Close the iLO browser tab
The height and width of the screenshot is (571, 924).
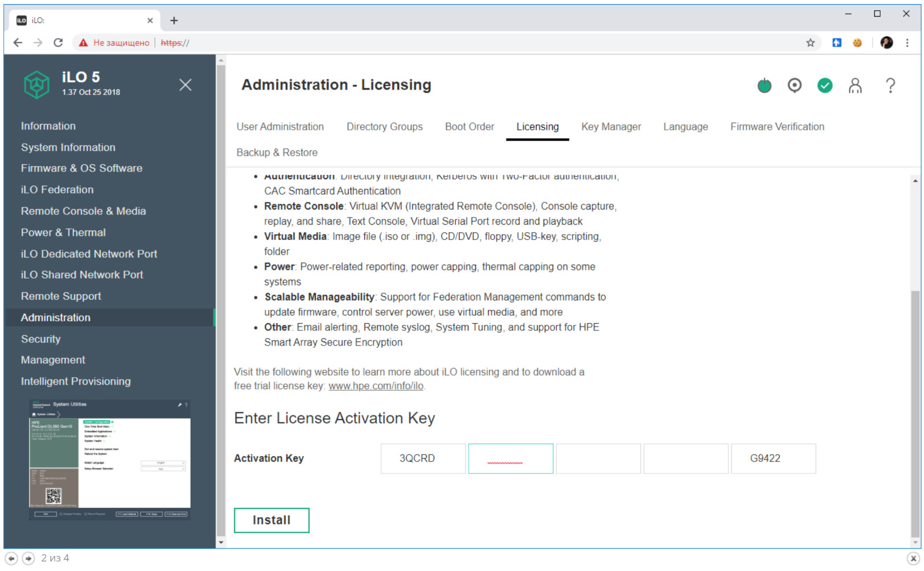pyautogui.click(x=150, y=20)
